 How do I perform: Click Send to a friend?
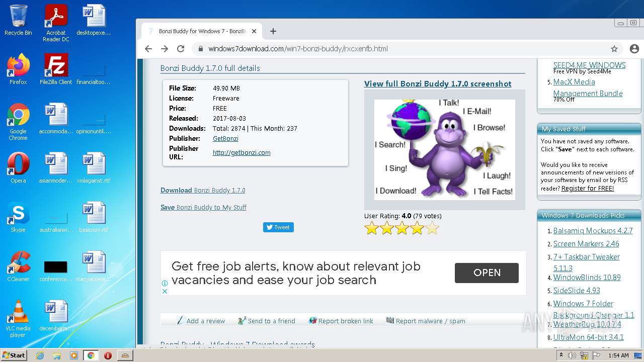coord(267,321)
